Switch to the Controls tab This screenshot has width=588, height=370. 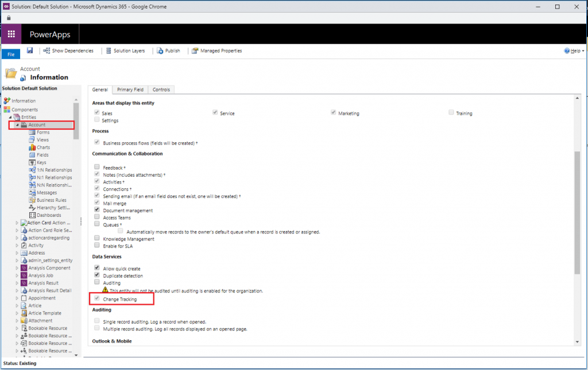click(161, 89)
